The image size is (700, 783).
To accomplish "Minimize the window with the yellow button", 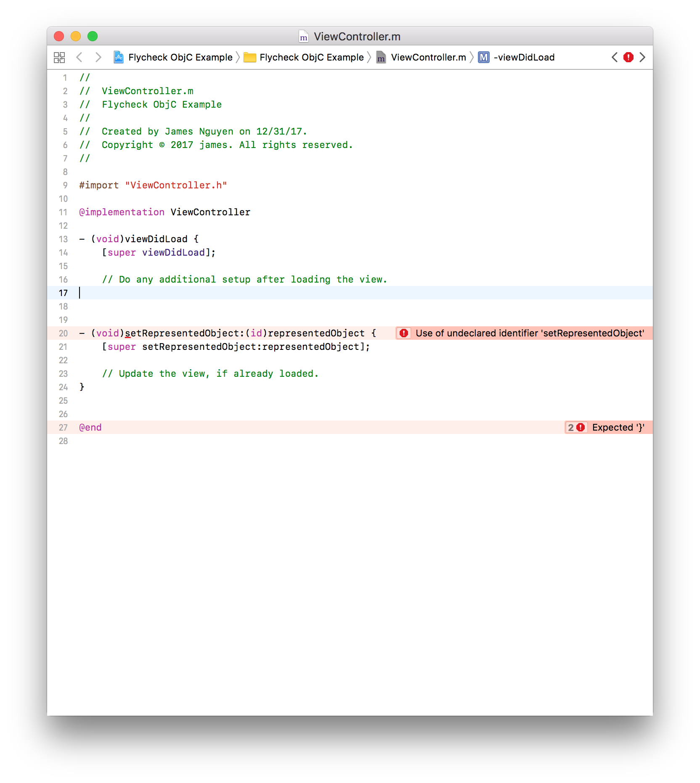I will click(76, 36).
